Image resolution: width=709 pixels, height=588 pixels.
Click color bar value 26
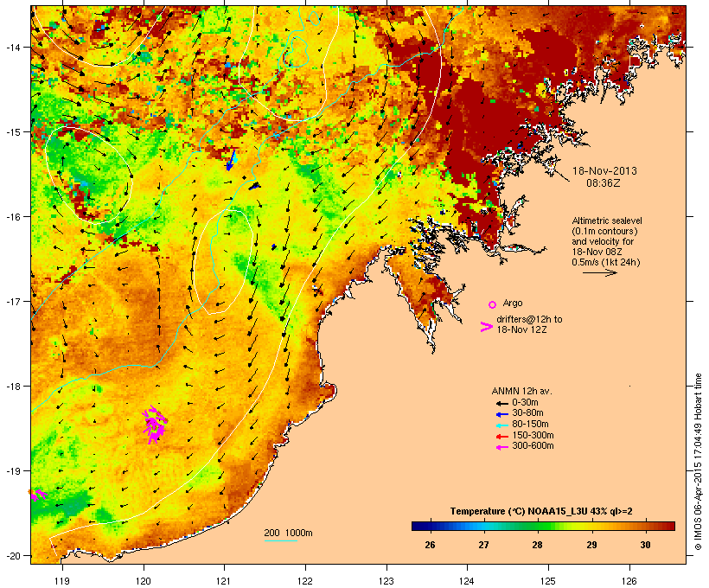coord(430,545)
